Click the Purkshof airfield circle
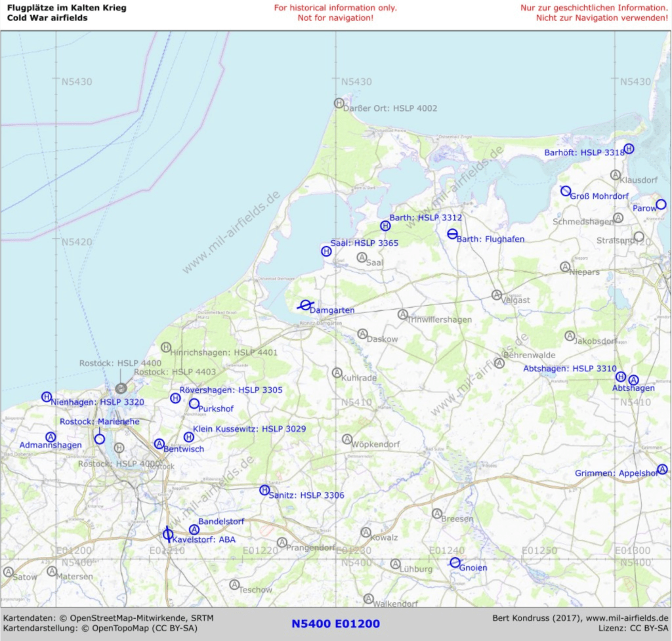The height and width of the screenshot is (641, 672). [194, 403]
